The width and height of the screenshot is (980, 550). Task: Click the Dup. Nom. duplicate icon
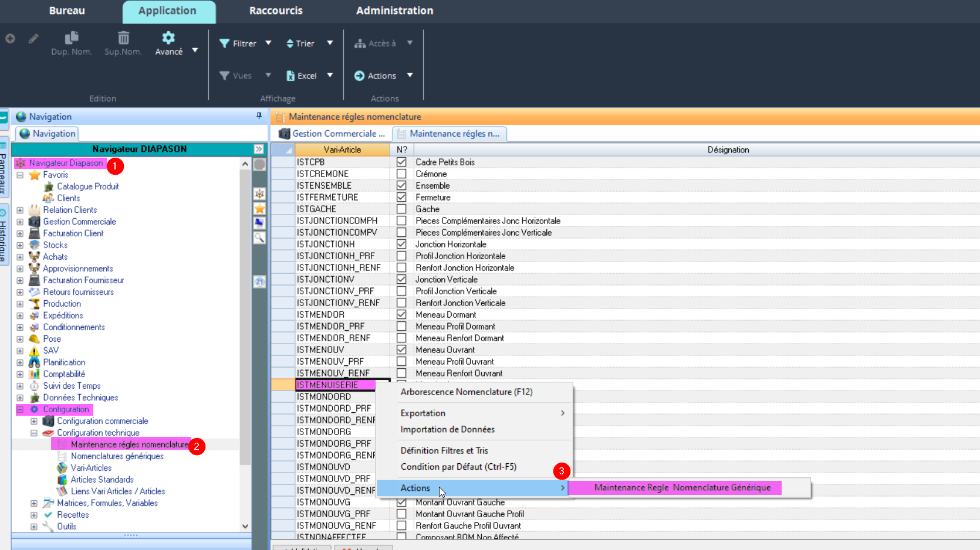pyautogui.click(x=72, y=38)
